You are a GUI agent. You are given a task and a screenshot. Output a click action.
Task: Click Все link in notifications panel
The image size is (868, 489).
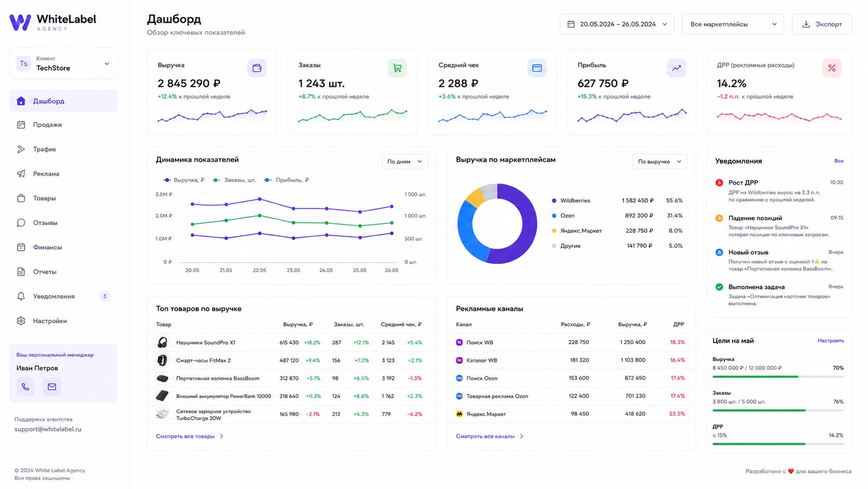[x=839, y=161]
